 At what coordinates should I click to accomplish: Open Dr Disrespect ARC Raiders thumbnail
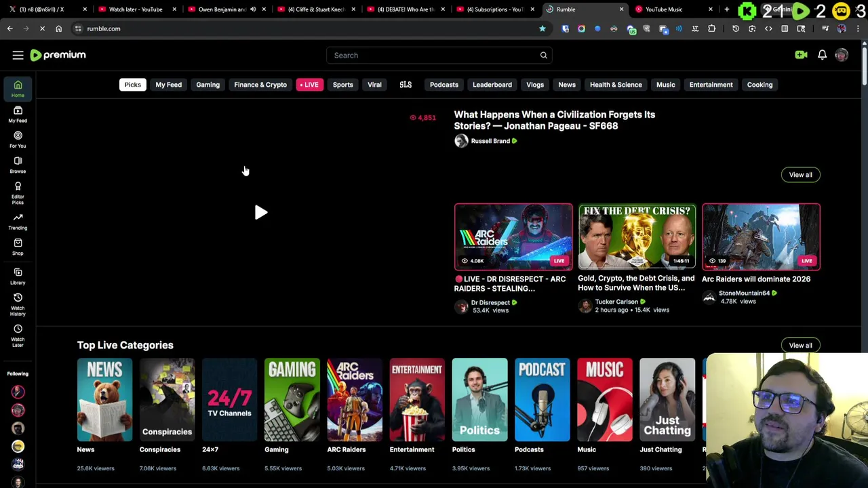tap(513, 237)
